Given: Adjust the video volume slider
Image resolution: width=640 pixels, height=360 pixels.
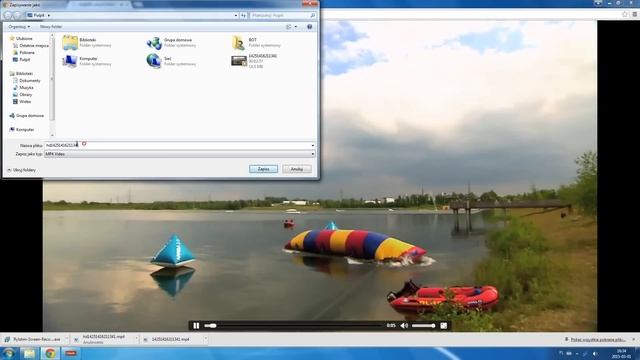Looking at the screenshot, I should [423, 326].
